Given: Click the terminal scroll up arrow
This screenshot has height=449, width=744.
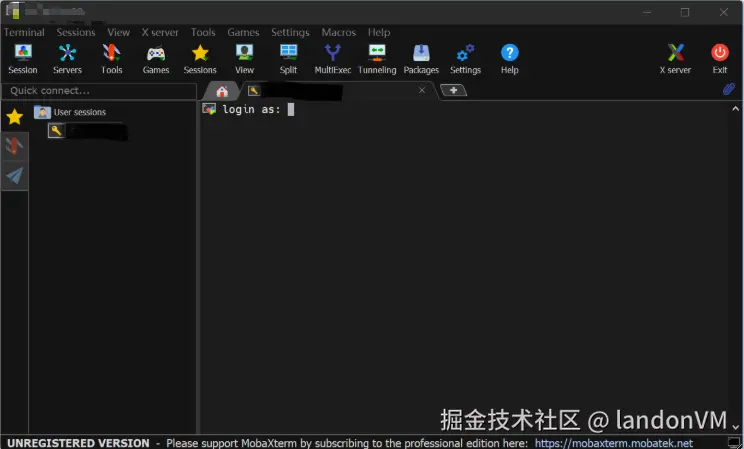Looking at the screenshot, I should click(x=735, y=109).
